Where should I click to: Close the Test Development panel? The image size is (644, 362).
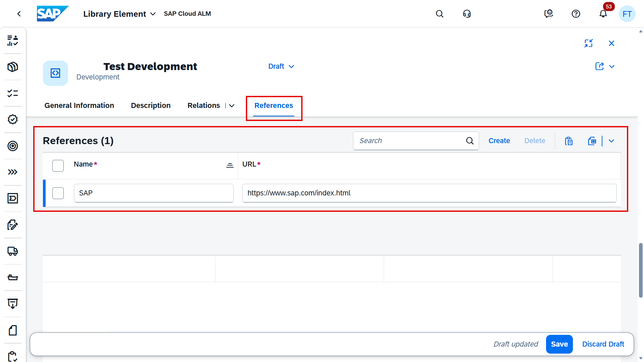(x=611, y=43)
